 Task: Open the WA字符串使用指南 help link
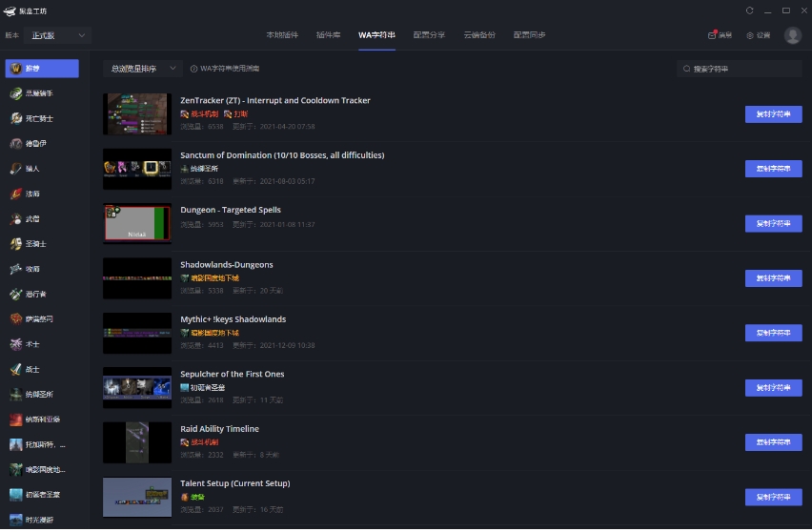tap(225, 69)
